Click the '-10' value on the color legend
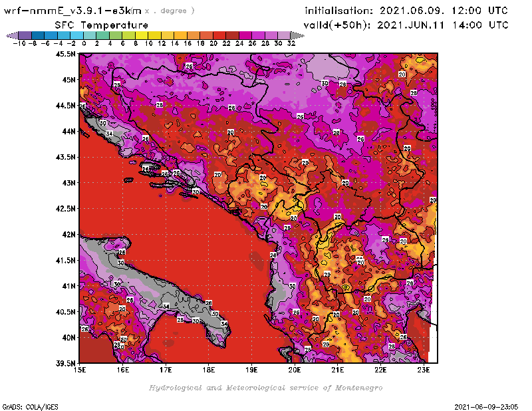 pos(19,43)
